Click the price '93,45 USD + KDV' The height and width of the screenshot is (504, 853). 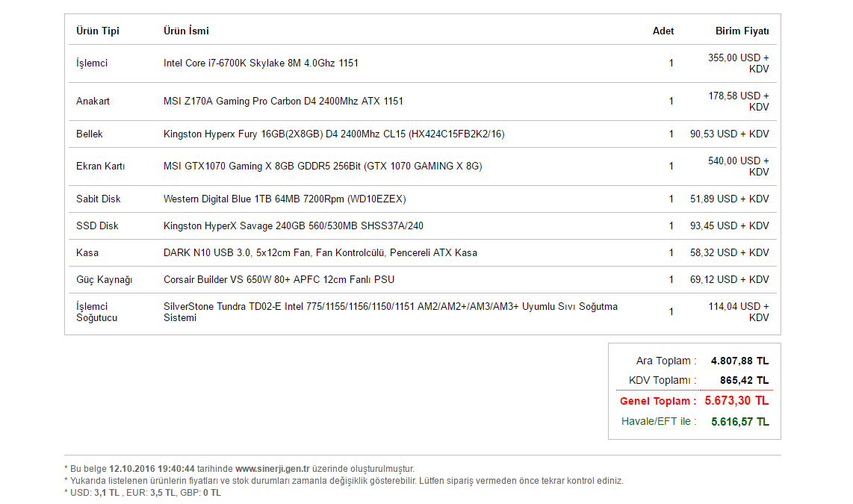point(730,225)
